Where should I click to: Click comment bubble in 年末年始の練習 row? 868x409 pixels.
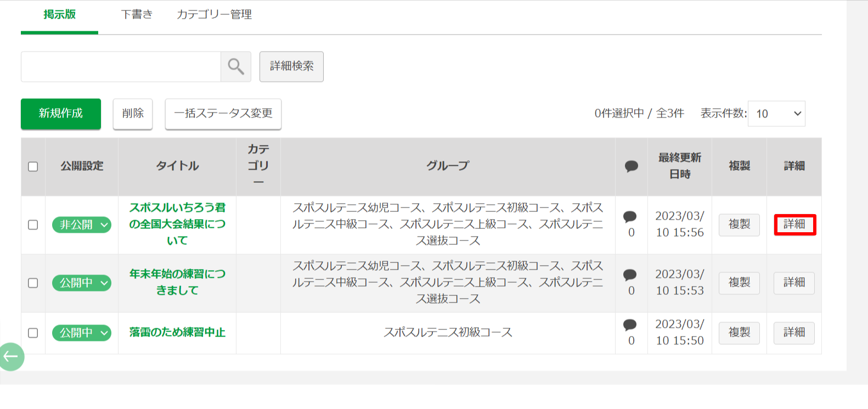[x=630, y=274]
